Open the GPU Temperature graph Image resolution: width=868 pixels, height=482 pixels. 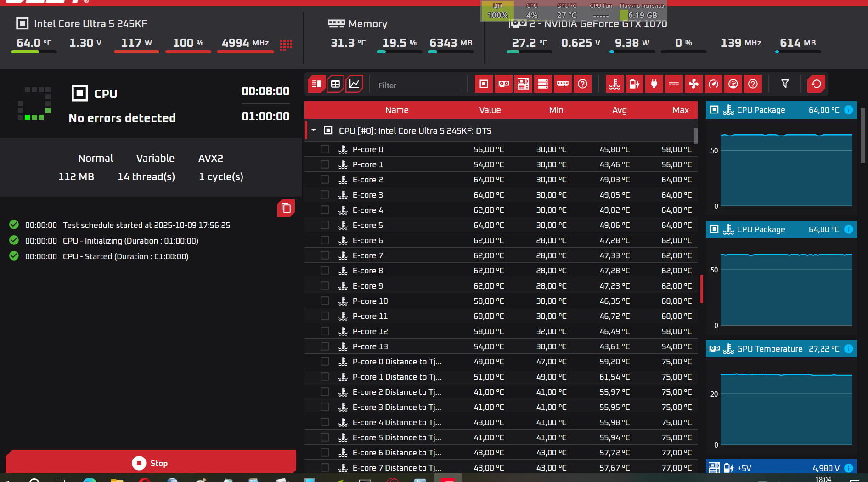click(x=786, y=409)
